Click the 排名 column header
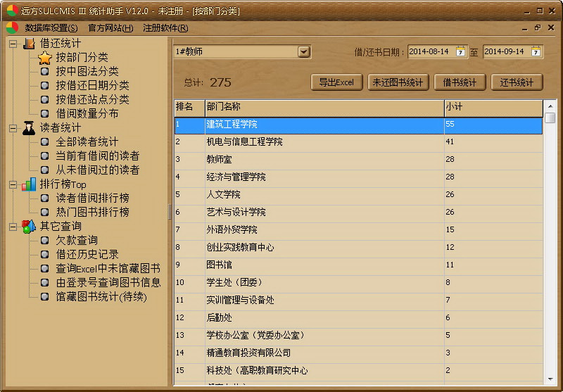The width and height of the screenshot is (563, 392). (189, 108)
